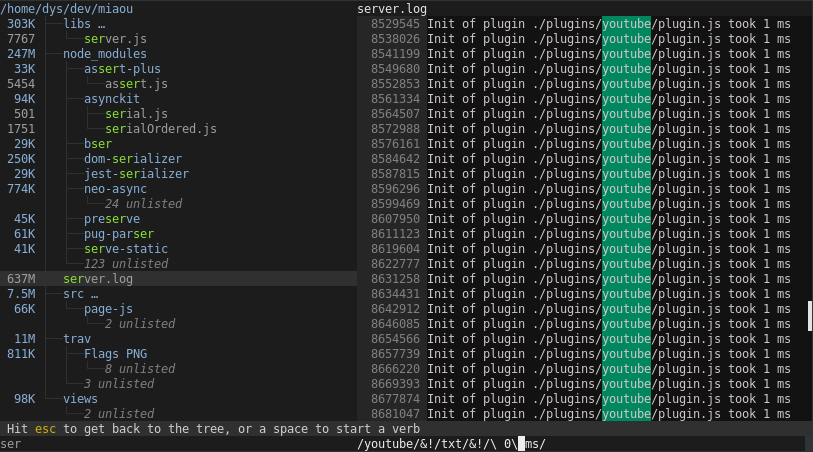Click the 7.5M size of src
813x452 pixels.
click(21, 294)
